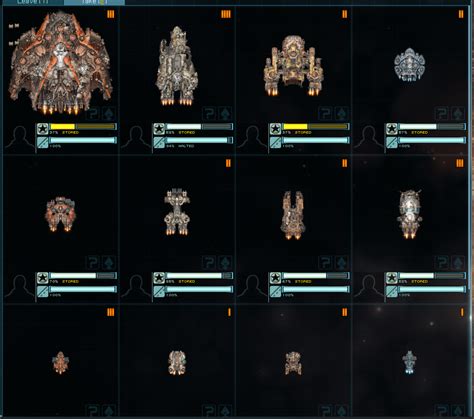Select the large orange capital ship thumbnail

point(60,62)
